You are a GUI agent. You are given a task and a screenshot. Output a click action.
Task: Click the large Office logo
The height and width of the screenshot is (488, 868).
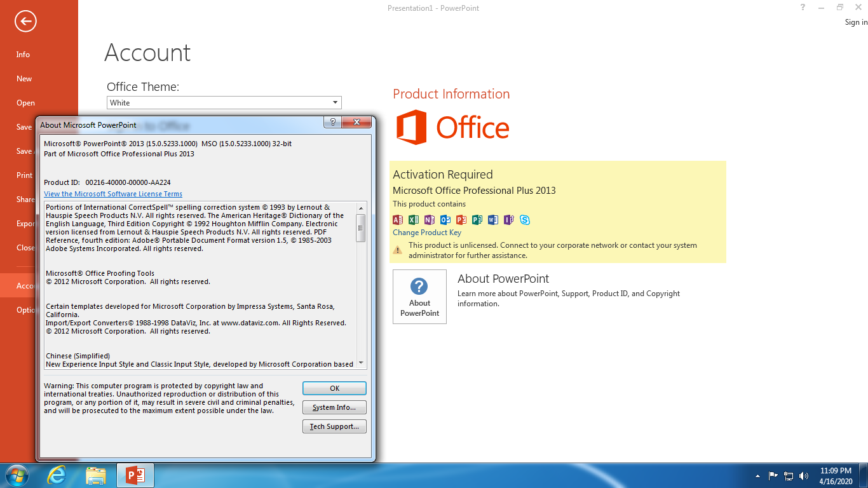[452, 127]
